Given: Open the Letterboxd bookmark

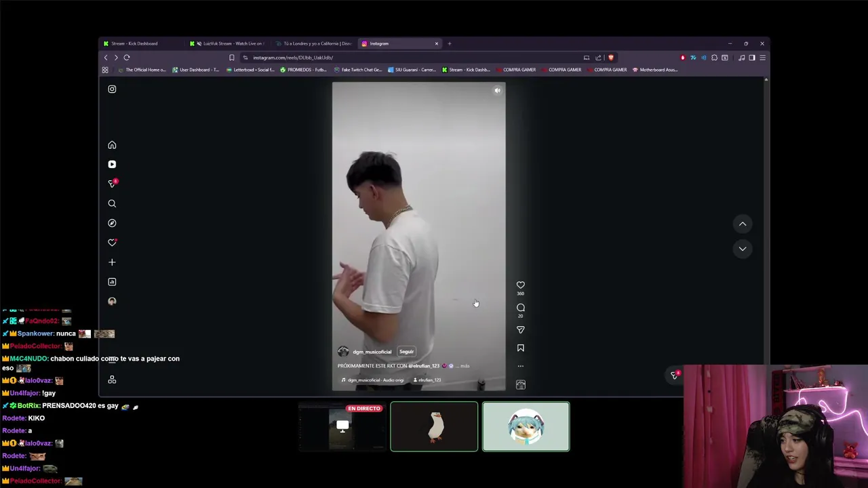Looking at the screenshot, I should (x=250, y=70).
